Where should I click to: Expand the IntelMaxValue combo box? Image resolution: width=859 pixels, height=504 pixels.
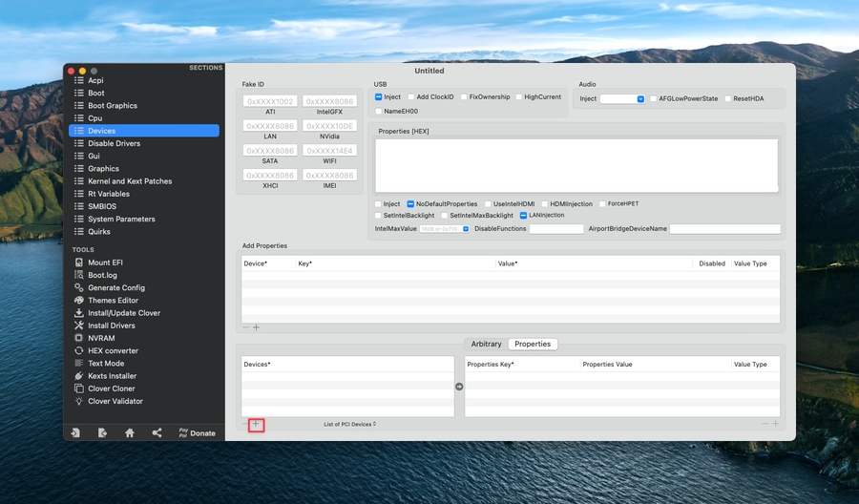click(466, 229)
